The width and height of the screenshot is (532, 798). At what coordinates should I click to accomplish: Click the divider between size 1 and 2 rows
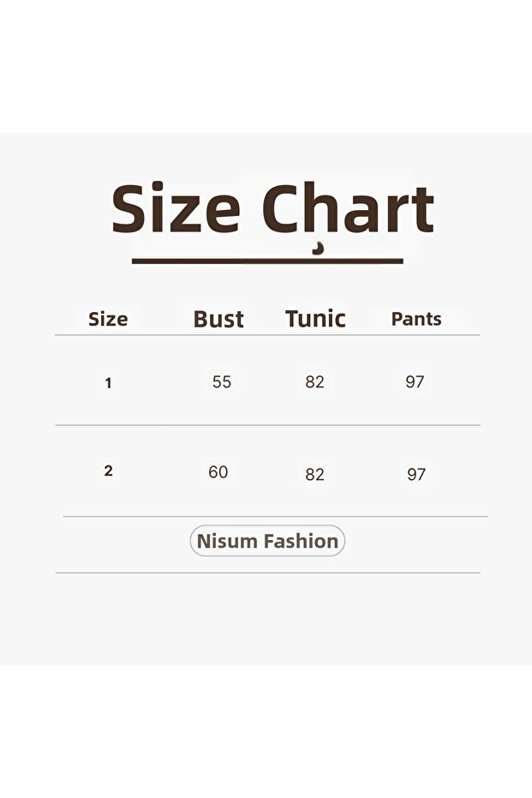(x=267, y=425)
